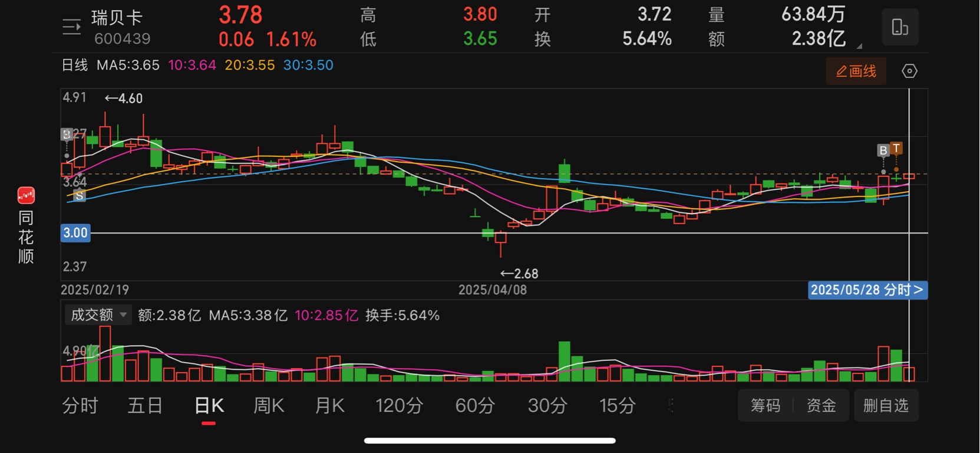The height and width of the screenshot is (453, 980).
Task: Switch to 分时 tab
Action: (x=80, y=406)
